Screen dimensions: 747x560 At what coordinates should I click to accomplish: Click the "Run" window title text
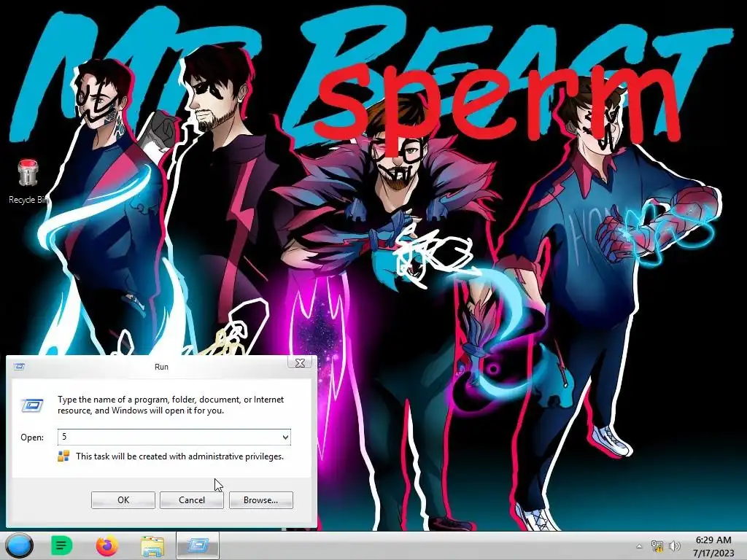pyautogui.click(x=161, y=367)
